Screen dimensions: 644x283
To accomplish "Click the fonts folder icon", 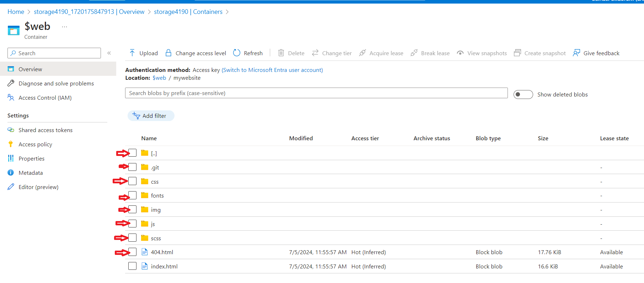I will click(145, 195).
